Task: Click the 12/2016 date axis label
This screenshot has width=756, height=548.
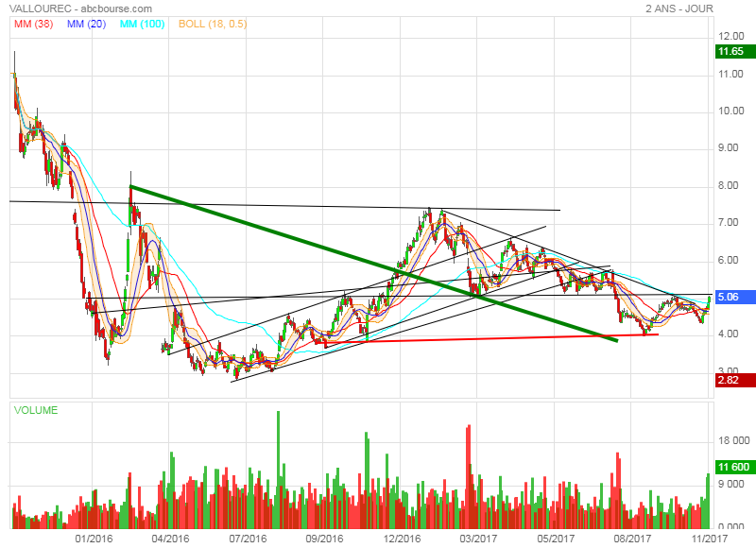Action: 402,539
